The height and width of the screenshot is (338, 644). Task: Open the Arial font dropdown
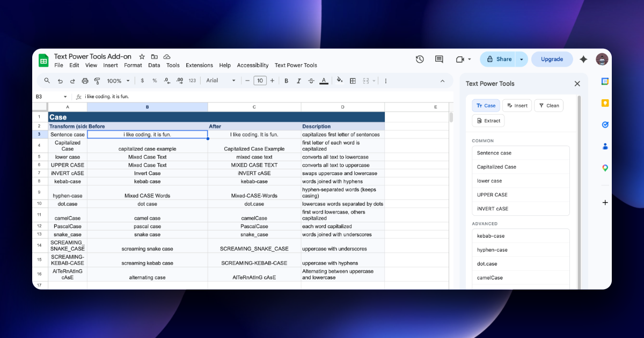[x=221, y=80]
